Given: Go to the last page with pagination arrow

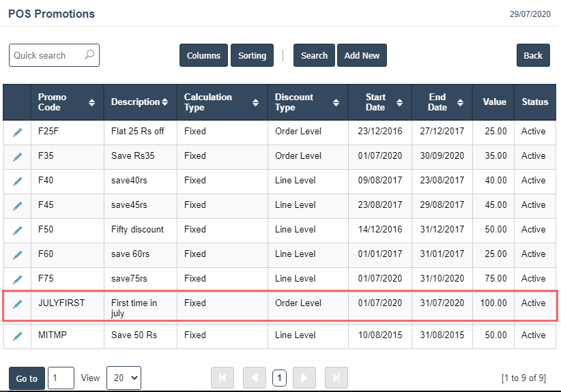Looking at the screenshot, I should coord(336,378).
